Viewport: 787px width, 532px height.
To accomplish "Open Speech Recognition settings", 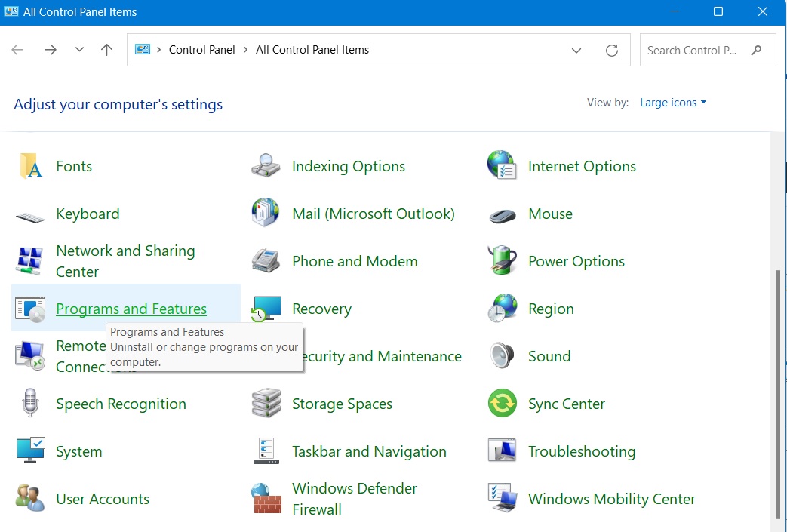I will point(121,404).
